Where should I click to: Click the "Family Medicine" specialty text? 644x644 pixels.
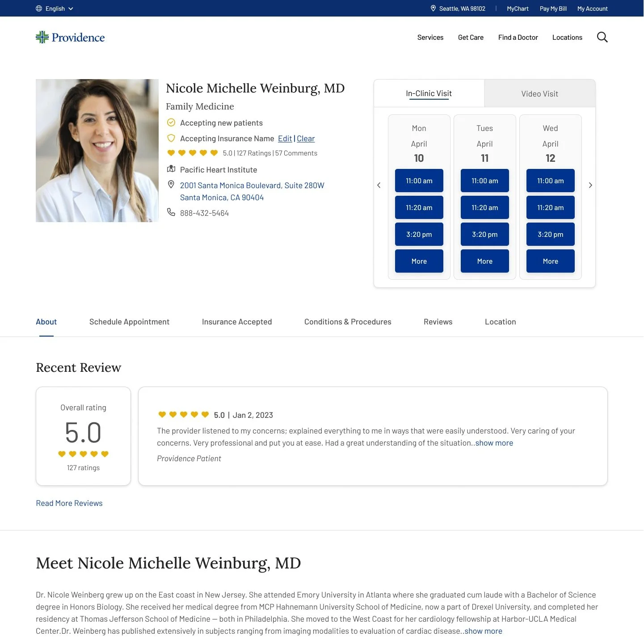coord(200,106)
